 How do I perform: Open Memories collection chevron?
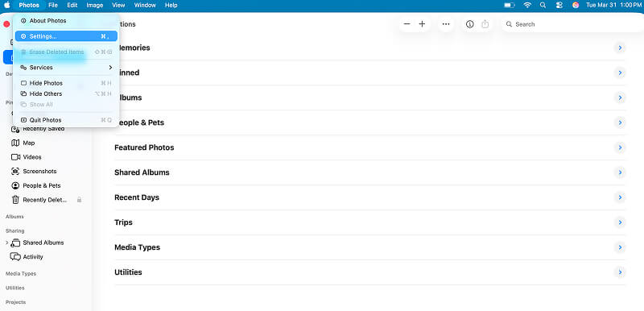(x=620, y=48)
